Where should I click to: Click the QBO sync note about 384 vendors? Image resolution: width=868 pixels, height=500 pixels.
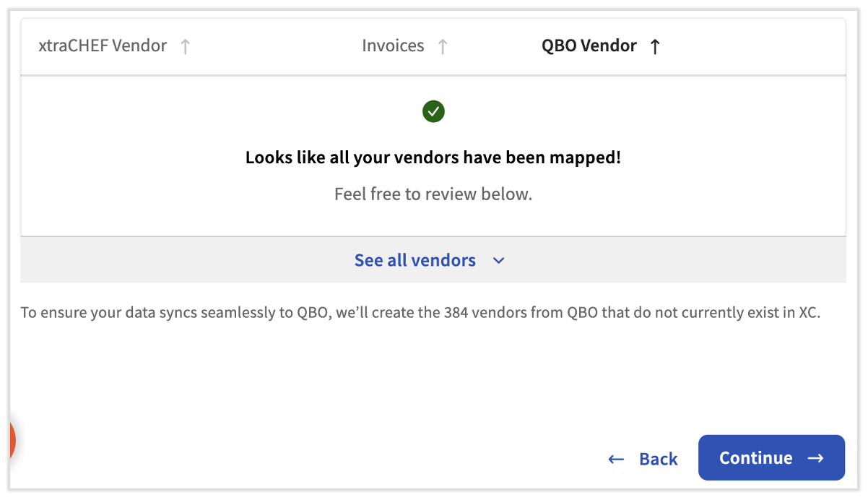[420, 313]
